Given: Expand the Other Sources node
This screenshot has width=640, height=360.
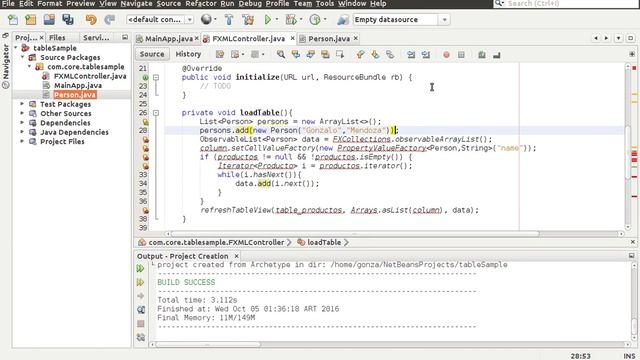Looking at the screenshot, I should pyautogui.click(x=22, y=113).
